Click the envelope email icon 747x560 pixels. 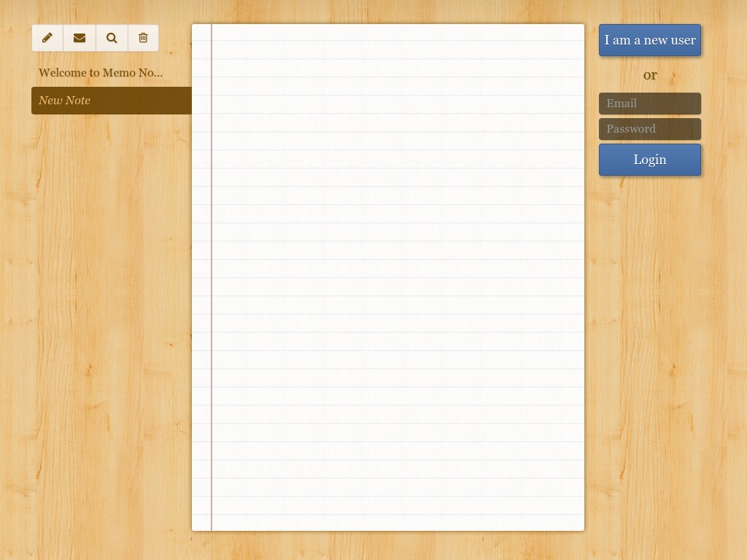coord(80,38)
